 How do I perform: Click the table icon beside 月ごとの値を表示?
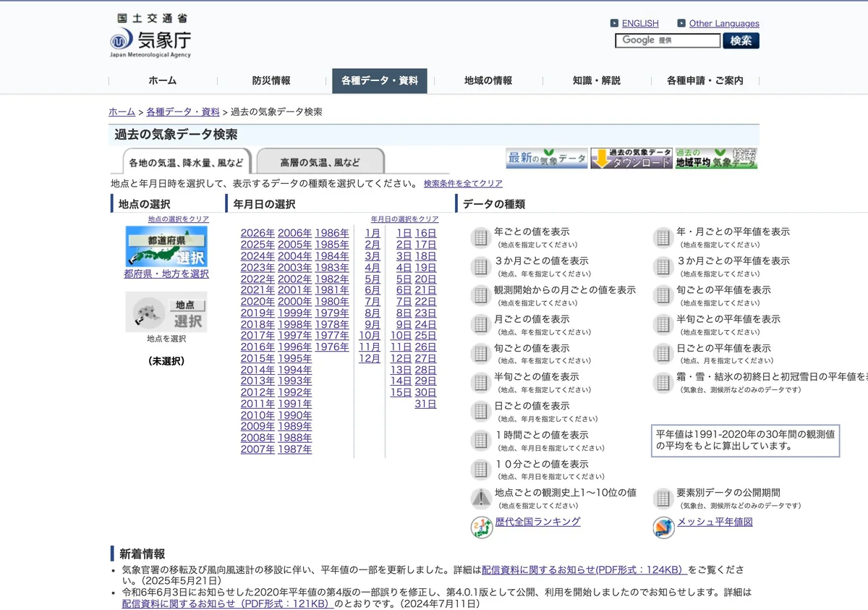(481, 324)
